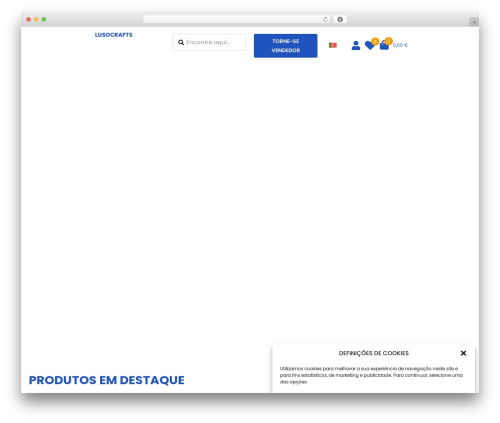Screen dimensions: 500x423
Task: Open the shopping cart bag icon
Action: (384, 45)
